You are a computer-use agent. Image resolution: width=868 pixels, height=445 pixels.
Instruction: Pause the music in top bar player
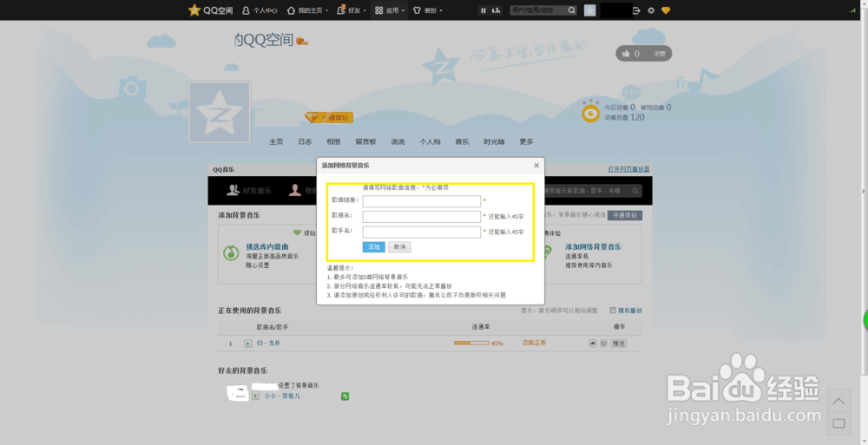click(483, 10)
